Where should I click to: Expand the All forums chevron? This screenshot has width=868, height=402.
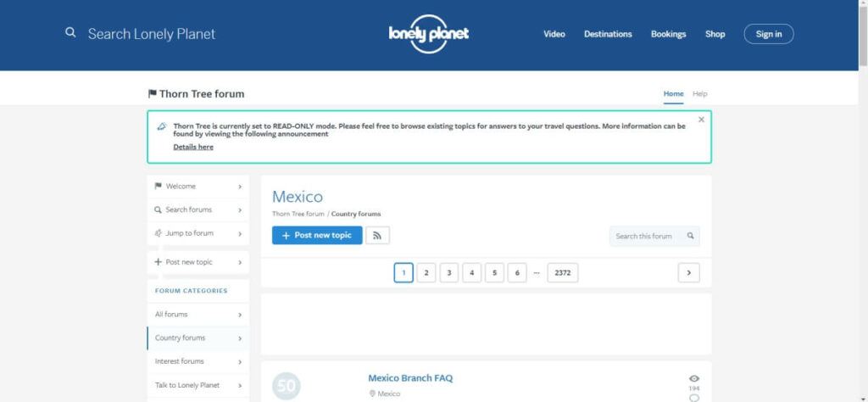point(240,315)
